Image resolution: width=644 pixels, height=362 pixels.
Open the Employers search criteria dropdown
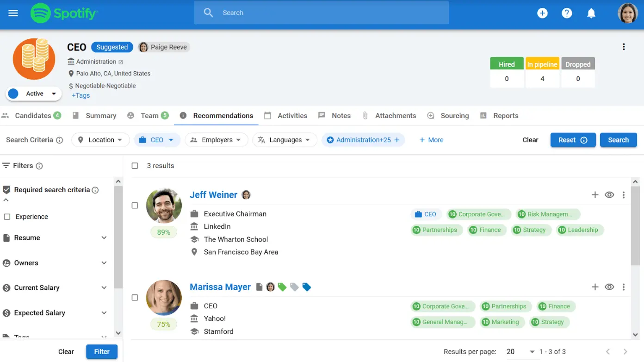(x=216, y=140)
